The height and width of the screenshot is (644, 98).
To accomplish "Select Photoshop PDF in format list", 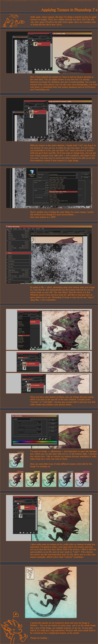I will [x=63, y=192].
